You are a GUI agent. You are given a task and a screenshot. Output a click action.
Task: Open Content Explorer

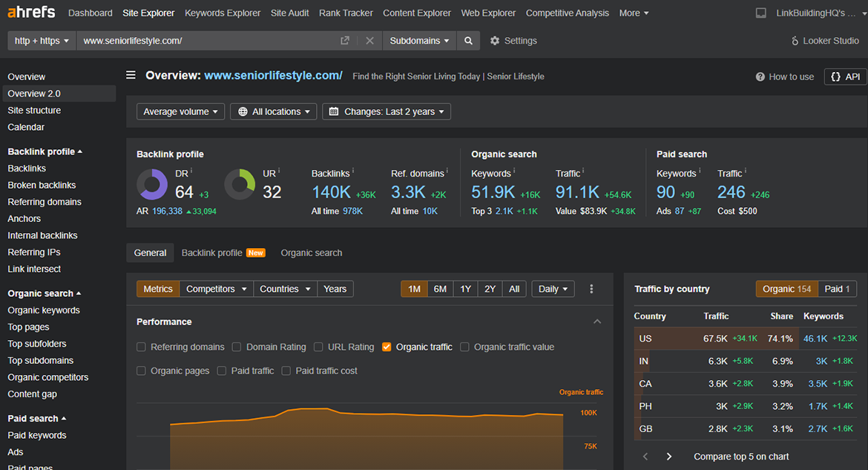click(417, 13)
